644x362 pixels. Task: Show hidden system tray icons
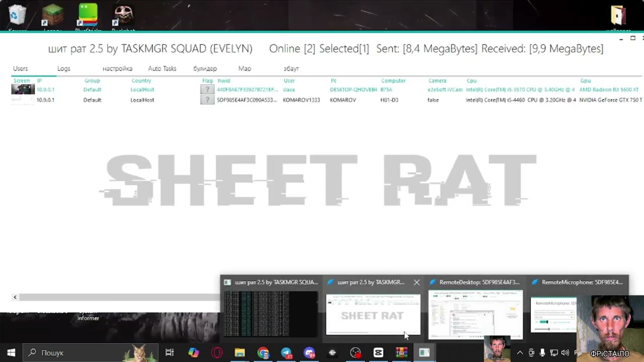click(x=520, y=353)
